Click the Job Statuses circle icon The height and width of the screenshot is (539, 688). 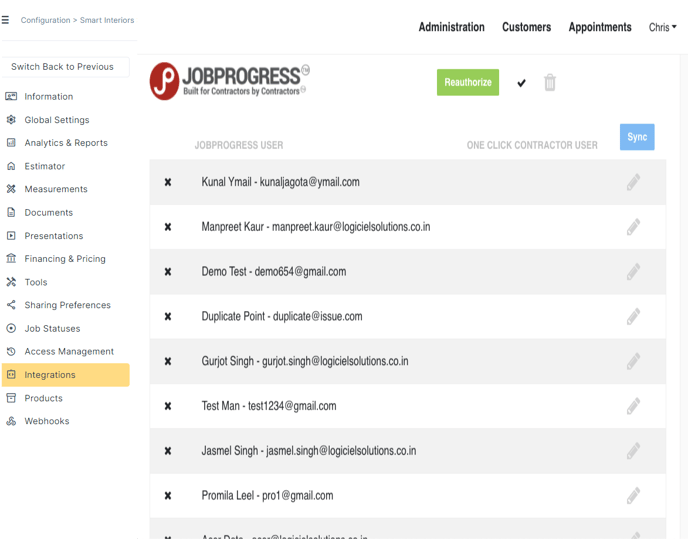(x=11, y=328)
